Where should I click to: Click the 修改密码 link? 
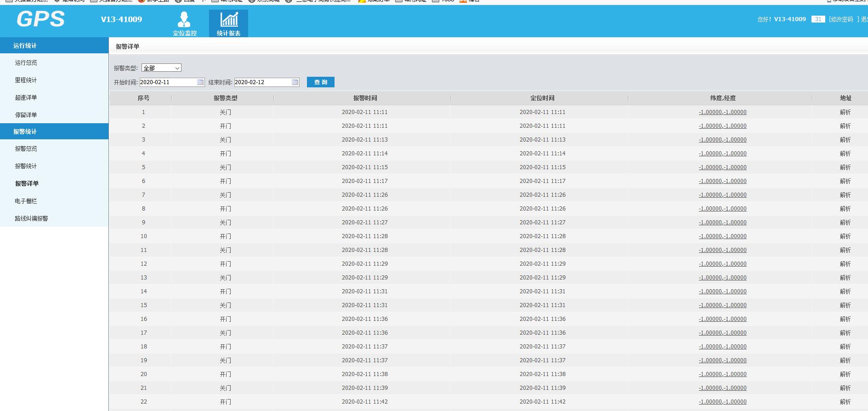point(841,19)
